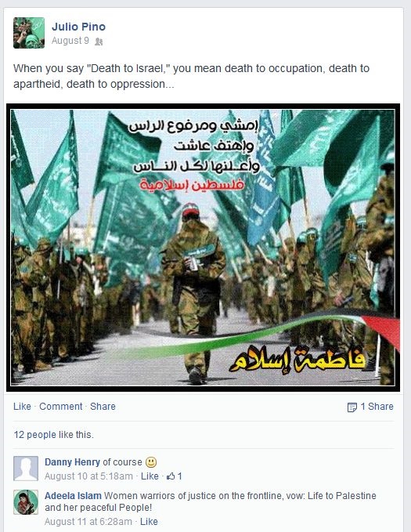This screenshot has width=411, height=532.
Task: Open Adeela Islam's round avatar
Action: click(26, 502)
